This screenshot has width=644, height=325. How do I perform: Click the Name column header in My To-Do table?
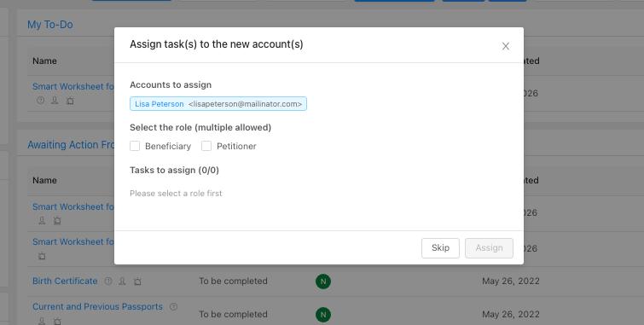pos(44,61)
